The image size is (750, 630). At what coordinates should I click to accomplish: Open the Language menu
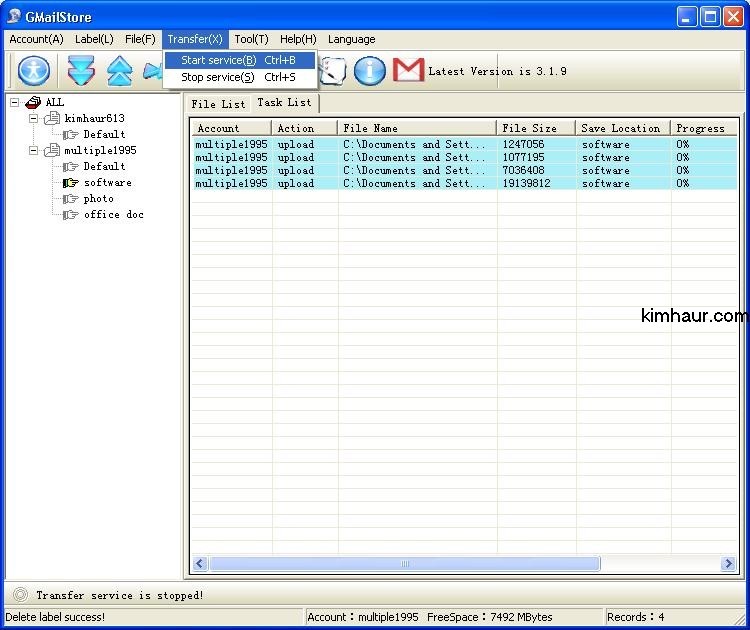[351, 39]
